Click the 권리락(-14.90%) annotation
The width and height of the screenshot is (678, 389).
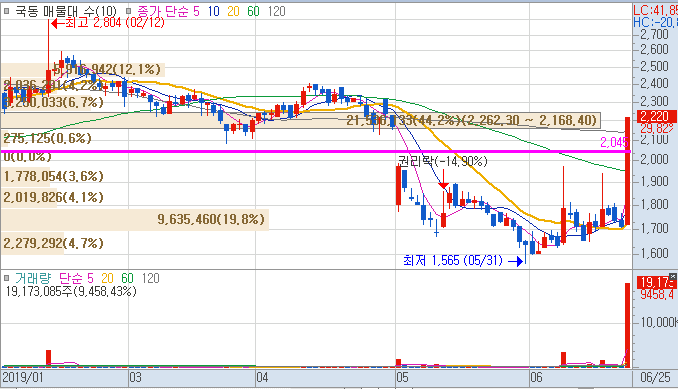pos(443,161)
